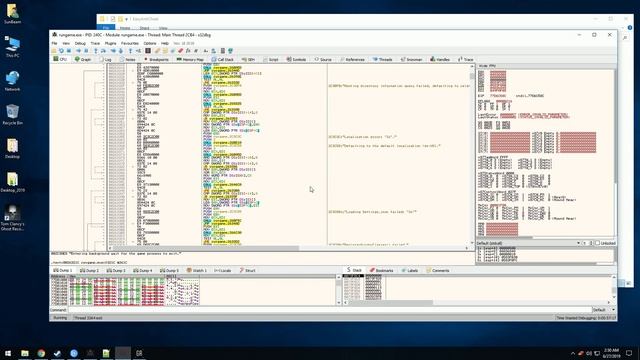Select the Dump 2 tab

(89, 270)
